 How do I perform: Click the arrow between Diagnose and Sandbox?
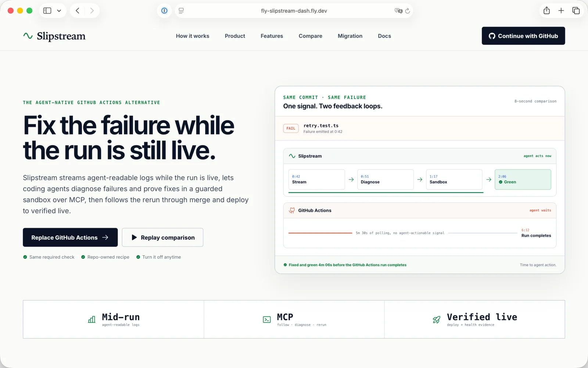(420, 180)
